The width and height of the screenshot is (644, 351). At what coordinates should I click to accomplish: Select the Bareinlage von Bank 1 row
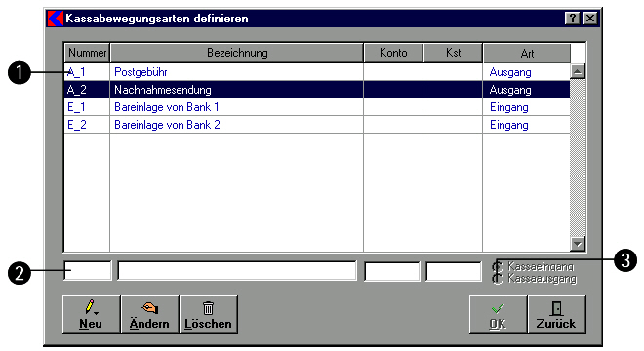[x=317, y=107]
